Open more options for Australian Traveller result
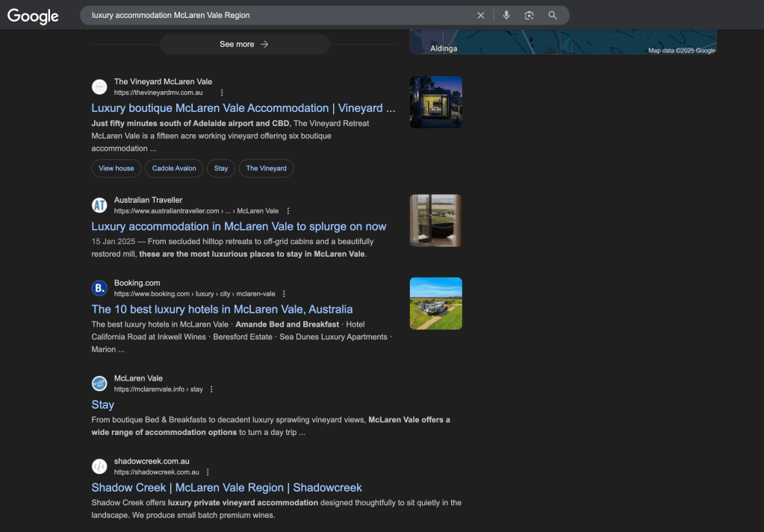Screen dimensions: 764x532 coord(288,211)
